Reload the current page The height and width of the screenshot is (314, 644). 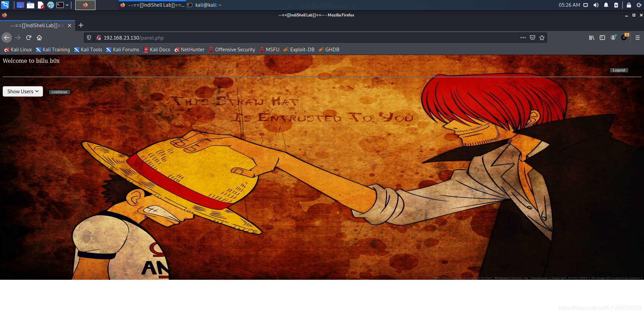point(29,38)
